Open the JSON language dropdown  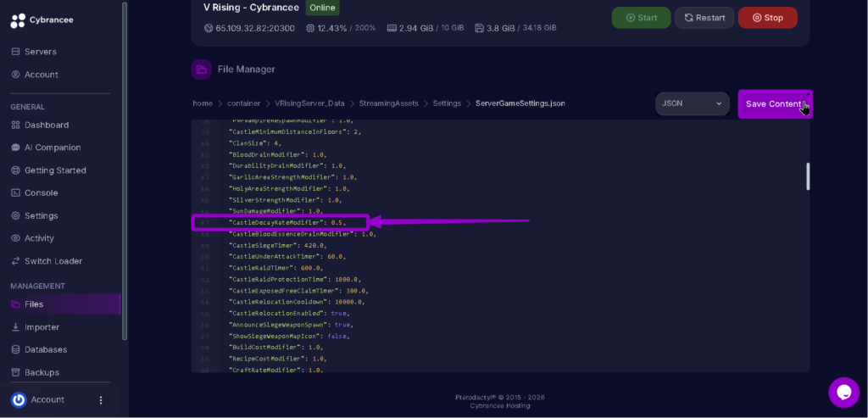point(693,103)
